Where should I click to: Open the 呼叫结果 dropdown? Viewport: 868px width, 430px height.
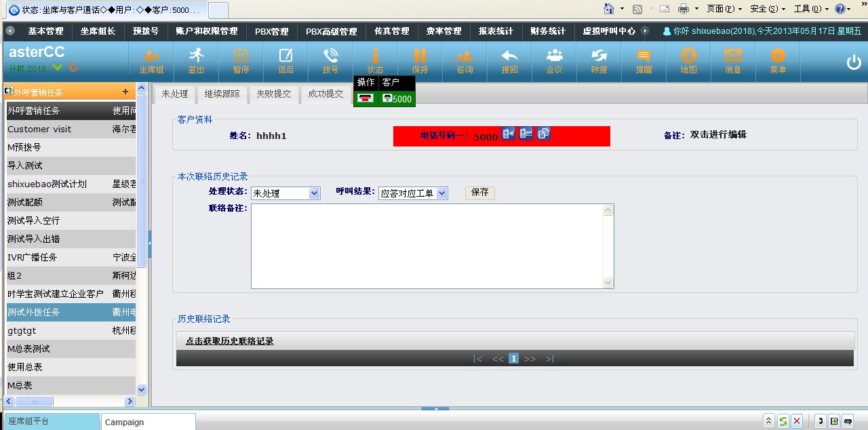coord(413,193)
